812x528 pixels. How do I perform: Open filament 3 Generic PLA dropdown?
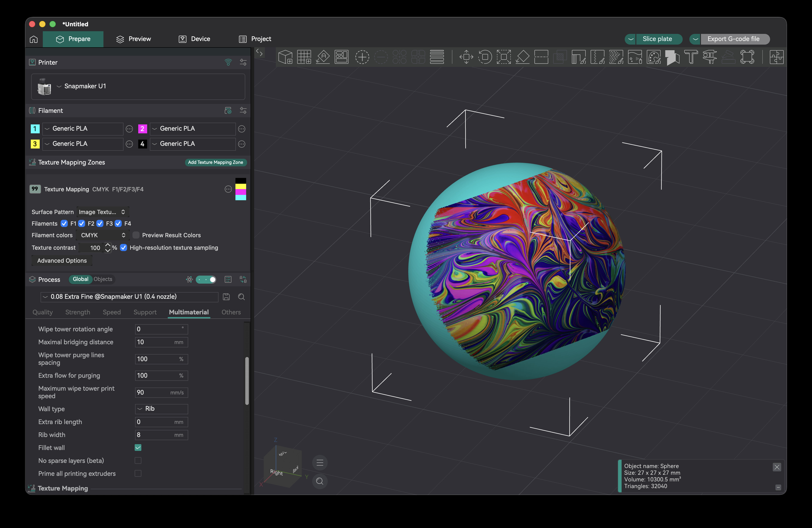click(x=82, y=144)
